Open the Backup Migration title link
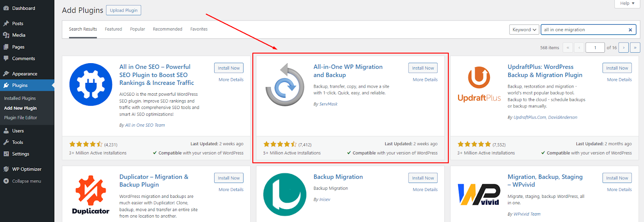 338,177
